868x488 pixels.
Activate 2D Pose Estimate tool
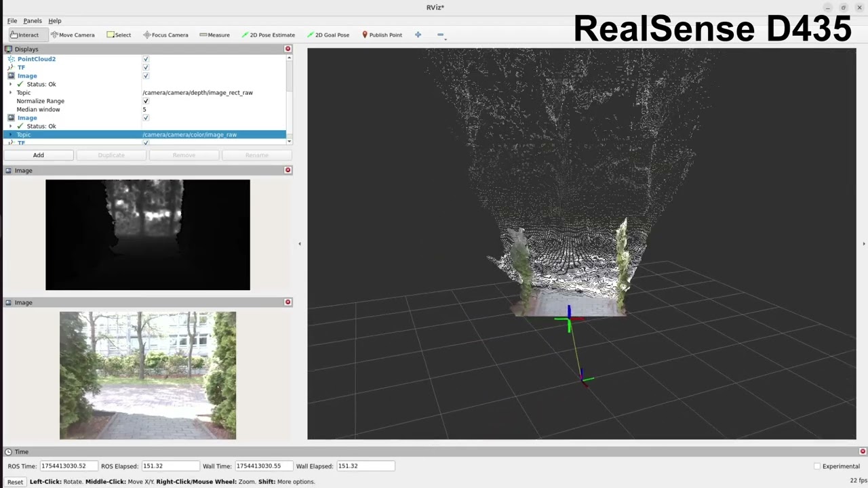tap(268, 35)
